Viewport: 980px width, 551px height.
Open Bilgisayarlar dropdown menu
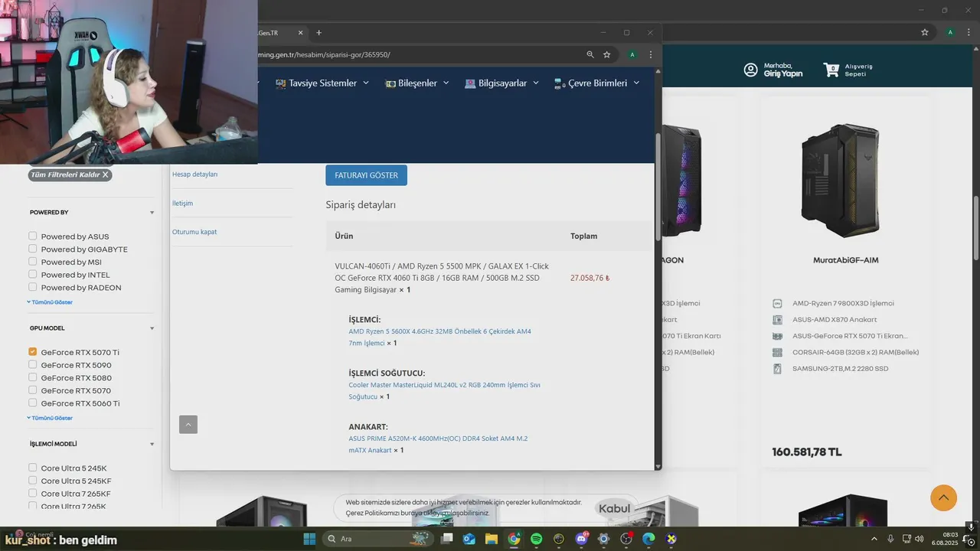pos(502,83)
